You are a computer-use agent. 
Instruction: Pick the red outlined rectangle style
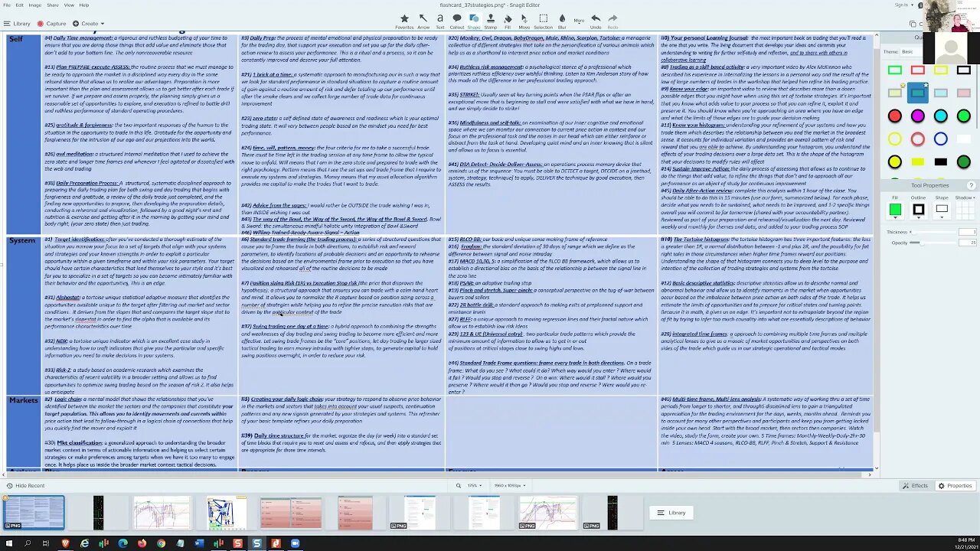click(918, 70)
